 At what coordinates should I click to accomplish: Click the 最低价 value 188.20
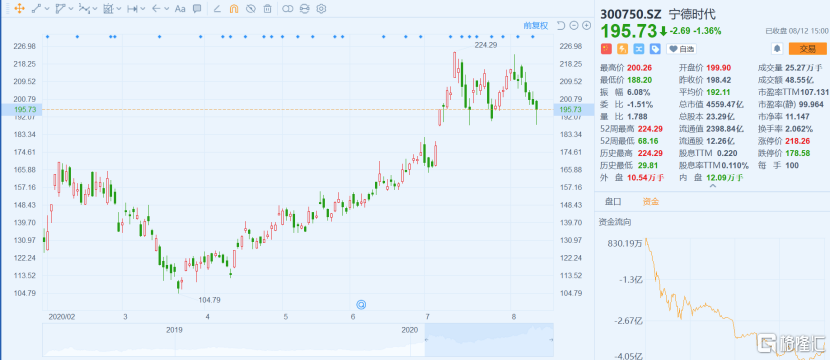639,80
